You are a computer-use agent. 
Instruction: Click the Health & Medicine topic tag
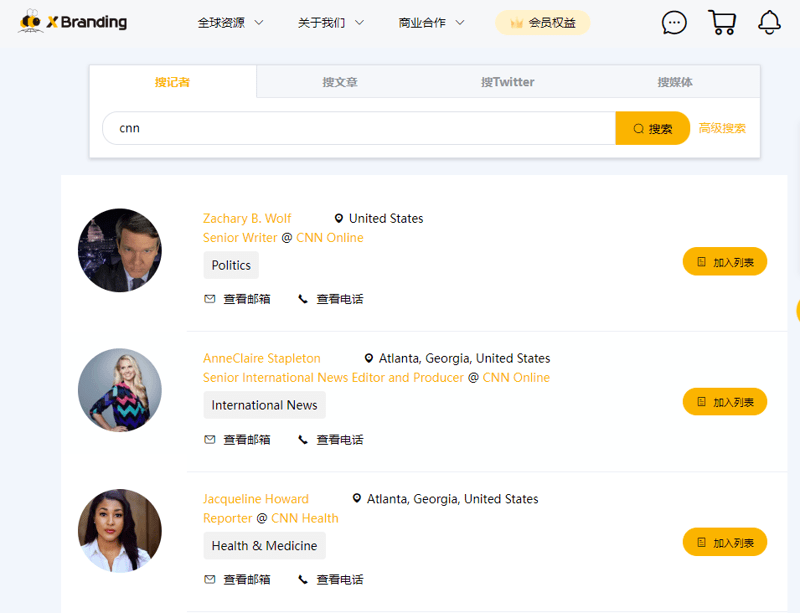point(264,546)
